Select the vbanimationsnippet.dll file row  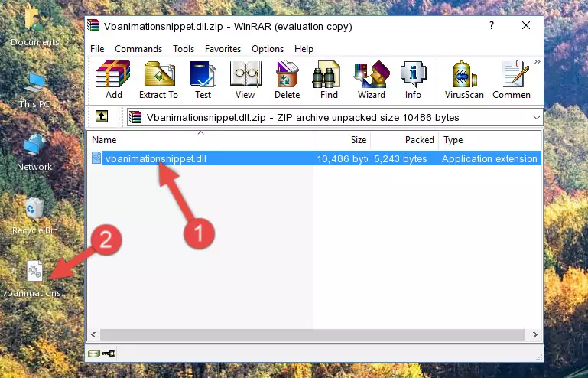[315, 159]
